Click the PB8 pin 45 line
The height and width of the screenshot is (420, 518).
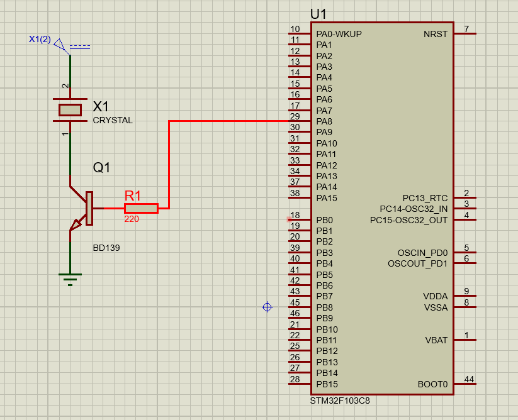(300, 307)
